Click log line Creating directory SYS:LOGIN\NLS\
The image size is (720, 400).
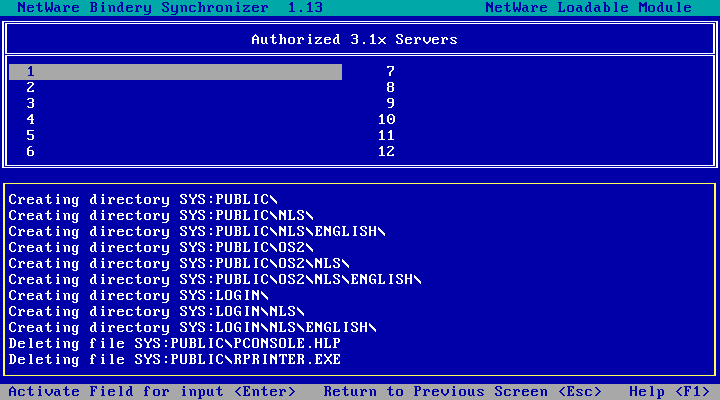tap(156, 312)
